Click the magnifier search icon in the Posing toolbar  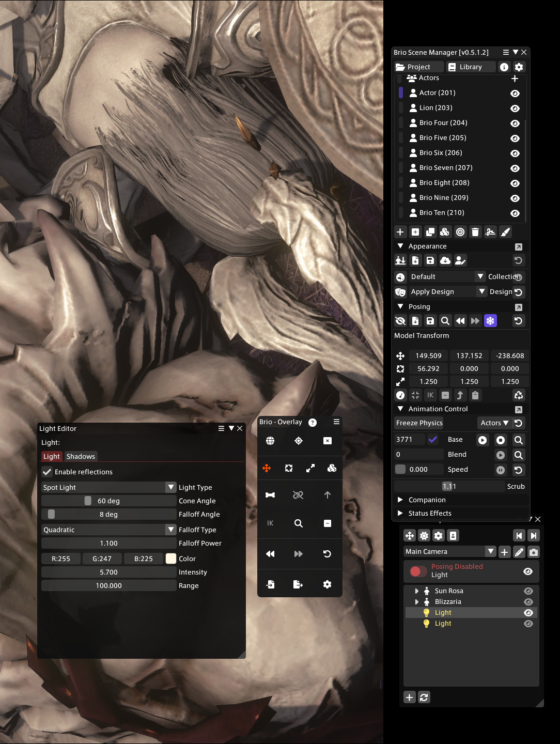click(445, 321)
